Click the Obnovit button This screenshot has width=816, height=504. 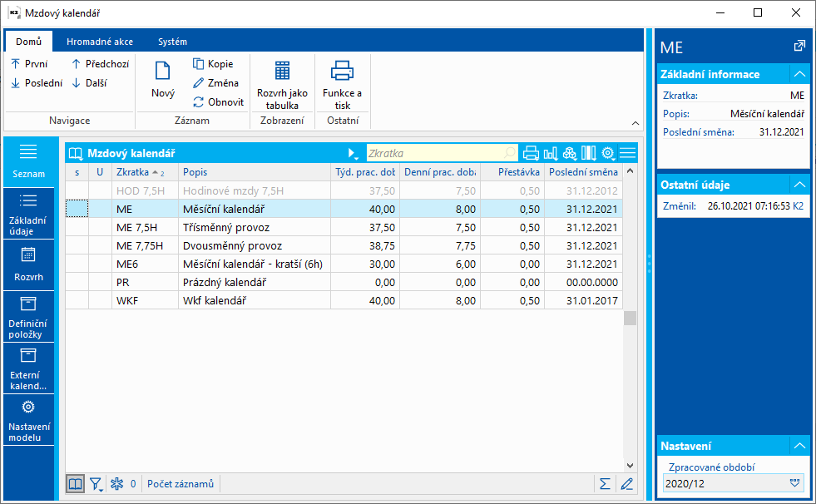click(x=218, y=102)
